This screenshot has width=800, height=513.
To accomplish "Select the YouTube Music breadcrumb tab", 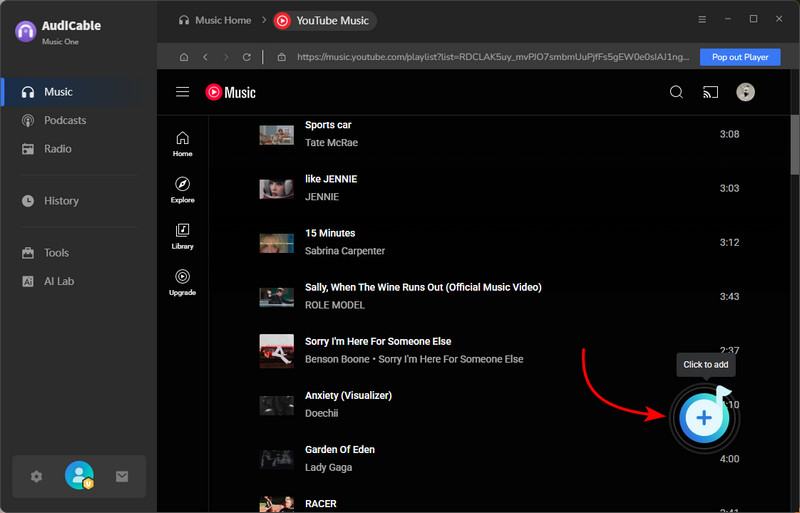I will (325, 20).
